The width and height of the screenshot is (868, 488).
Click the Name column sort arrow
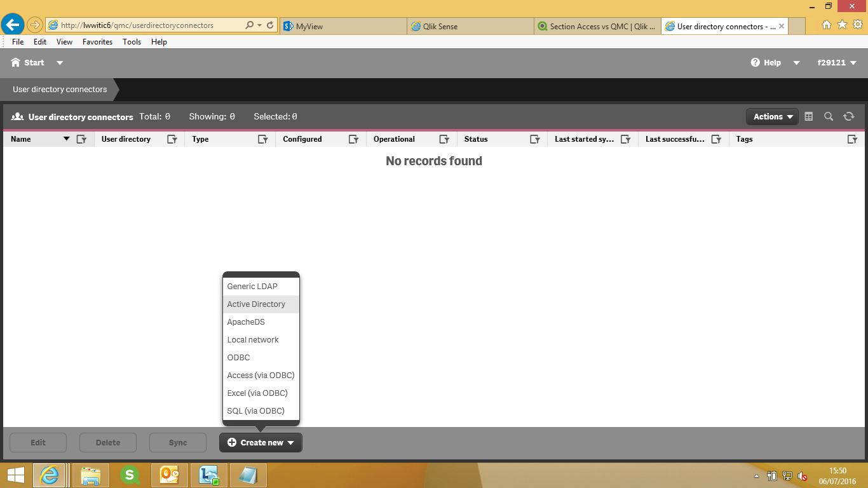click(67, 139)
